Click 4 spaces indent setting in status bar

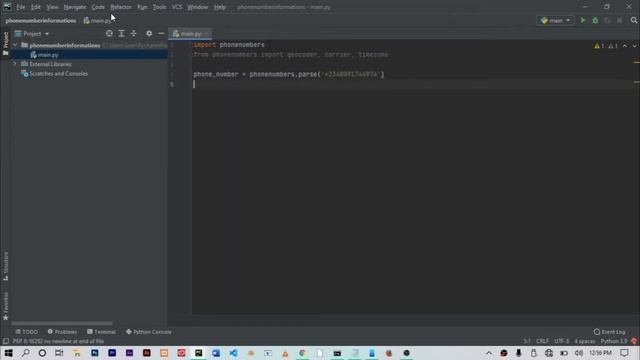pyautogui.click(x=584, y=341)
